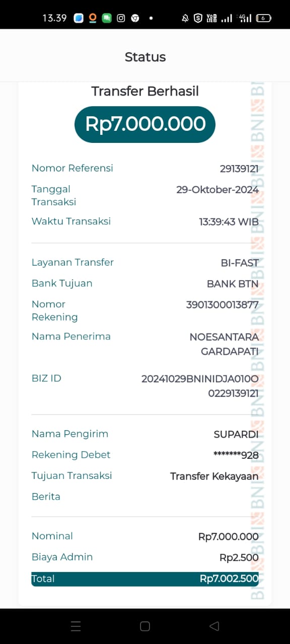Tap the Instagram notification icon in status bar

(121, 18)
